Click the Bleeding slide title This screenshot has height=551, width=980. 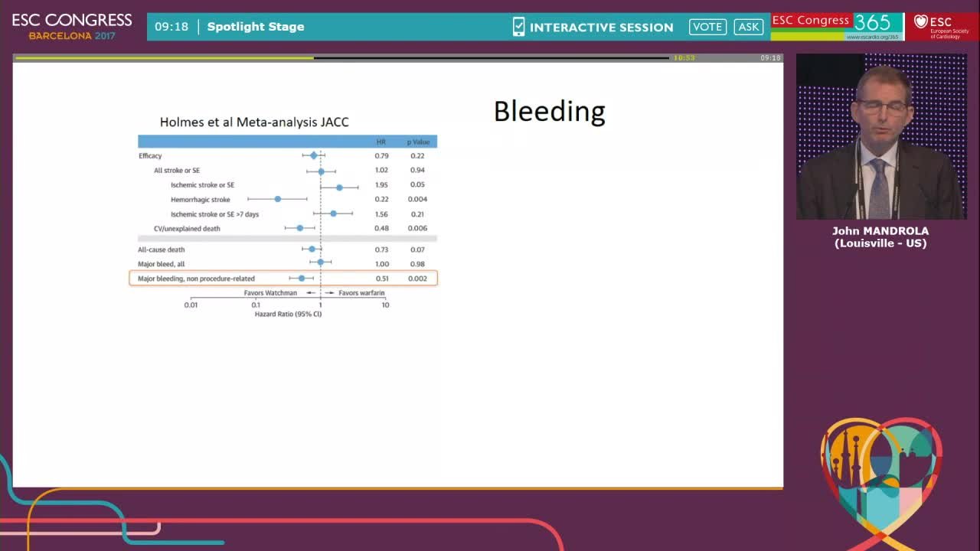pos(550,112)
